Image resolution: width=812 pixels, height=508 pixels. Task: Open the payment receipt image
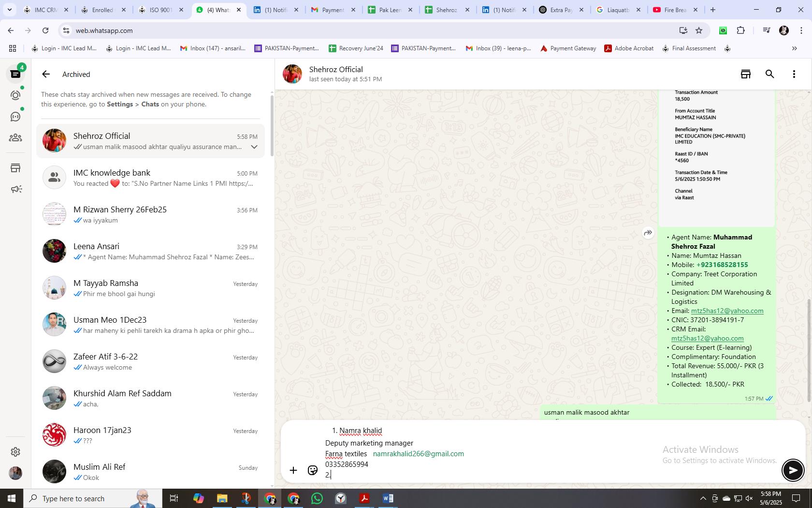click(717, 157)
